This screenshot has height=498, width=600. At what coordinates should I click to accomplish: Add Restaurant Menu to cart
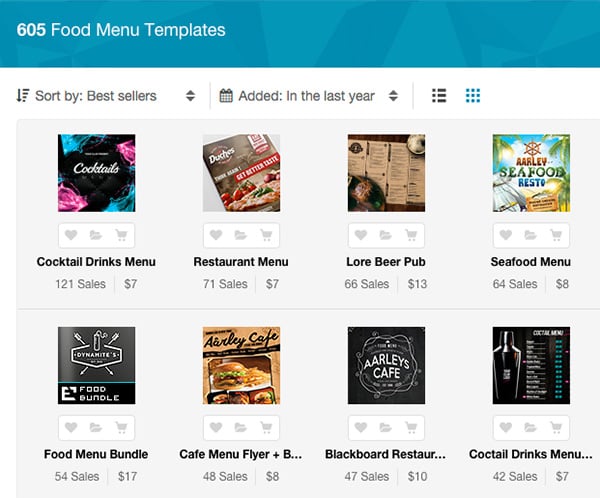pyautogui.click(x=266, y=235)
